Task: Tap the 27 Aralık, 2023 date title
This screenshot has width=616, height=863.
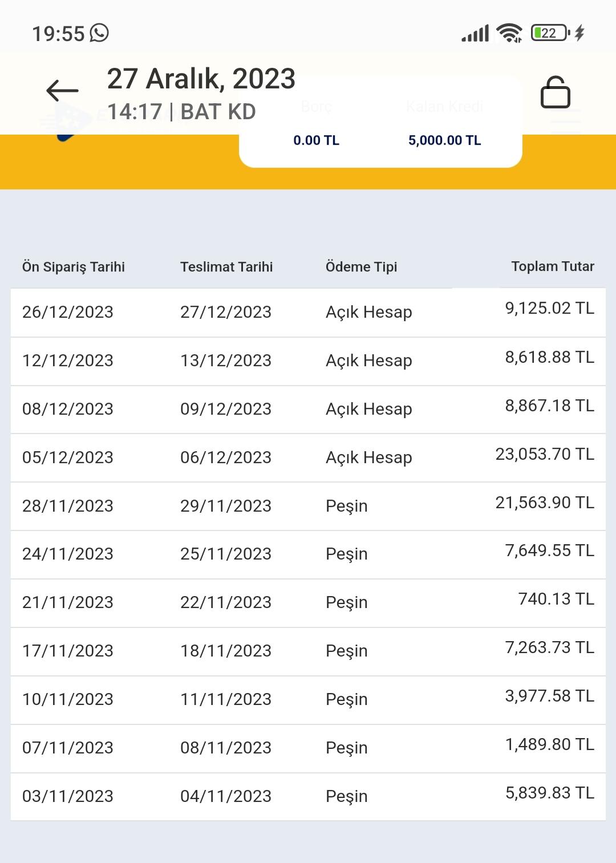Action: coord(201,79)
